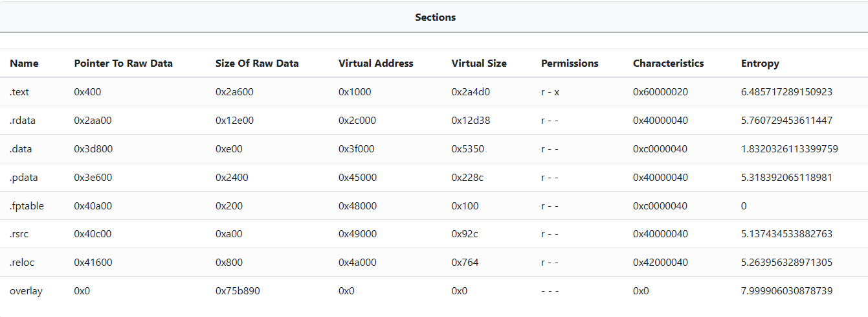Click the Permissions column header
Screen dimensions: 868x317
(x=570, y=64)
